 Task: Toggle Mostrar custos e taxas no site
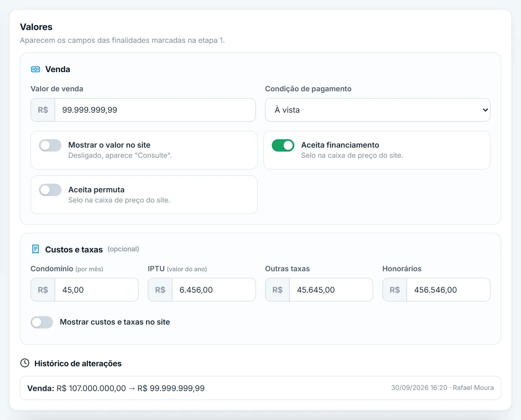coord(42,322)
